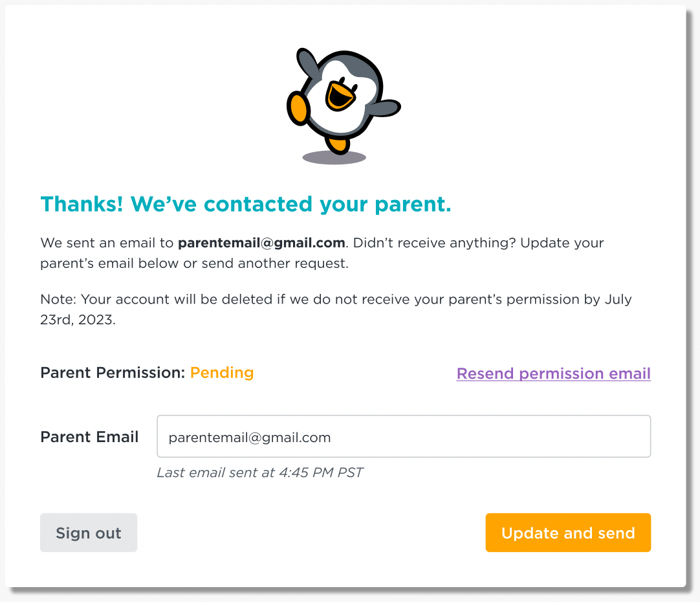Sign out of the account
The height and width of the screenshot is (602, 700).
pos(89,532)
